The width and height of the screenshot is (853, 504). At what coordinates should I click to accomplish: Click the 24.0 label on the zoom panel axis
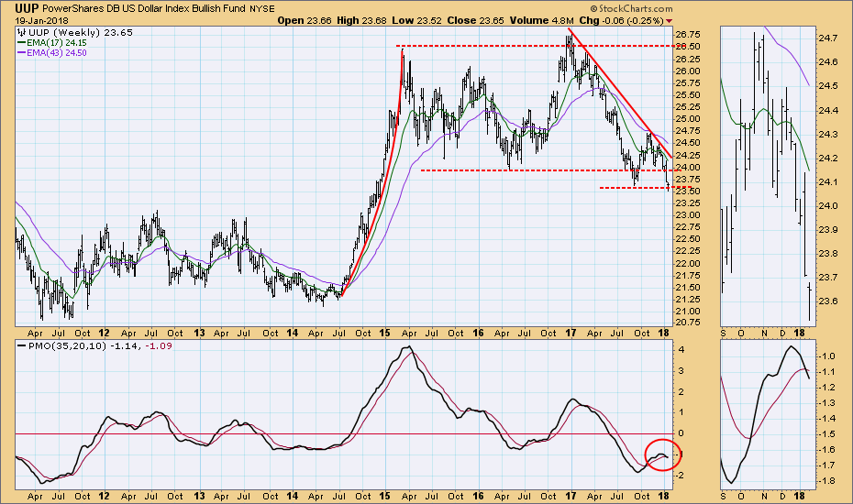(827, 205)
